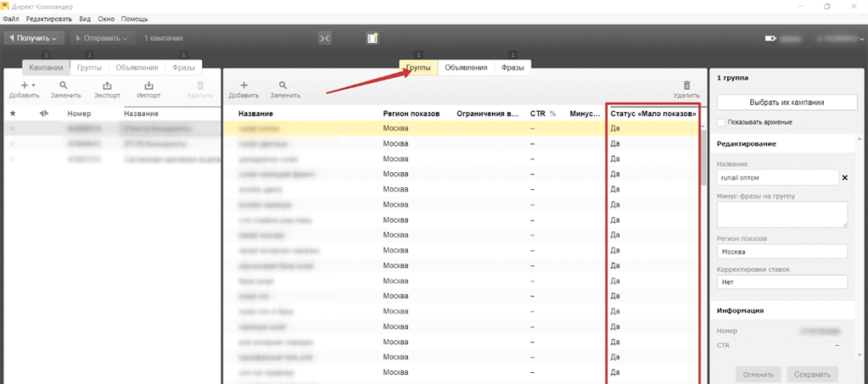The image size is (868, 384).
Task: Click the Добавить plus icon in the groups panel
Action: pyautogui.click(x=244, y=86)
